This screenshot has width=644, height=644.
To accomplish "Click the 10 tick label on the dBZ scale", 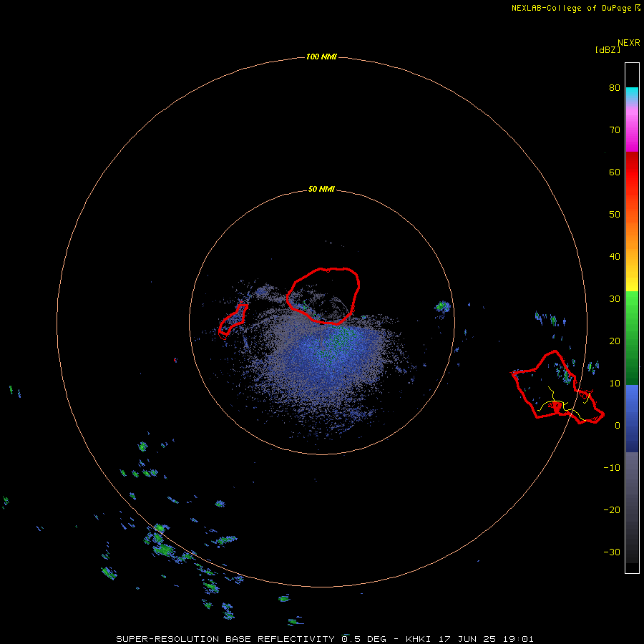I will [615, 384].
